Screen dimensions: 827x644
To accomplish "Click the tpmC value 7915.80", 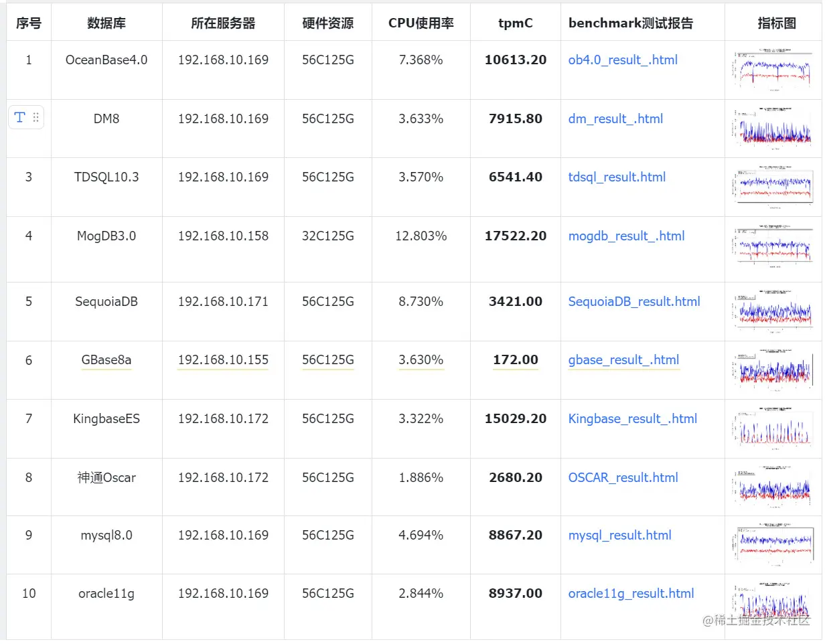I will click(516, 118).
